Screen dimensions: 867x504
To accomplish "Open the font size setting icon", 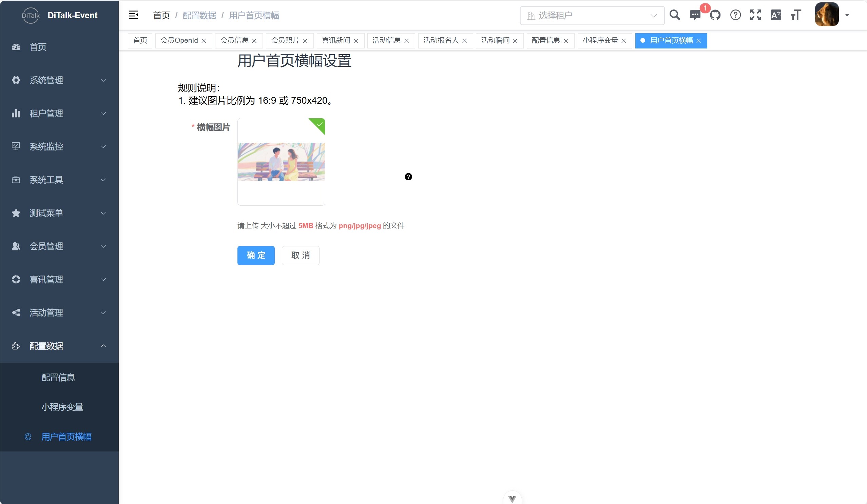I will click(x=796, y=15).
